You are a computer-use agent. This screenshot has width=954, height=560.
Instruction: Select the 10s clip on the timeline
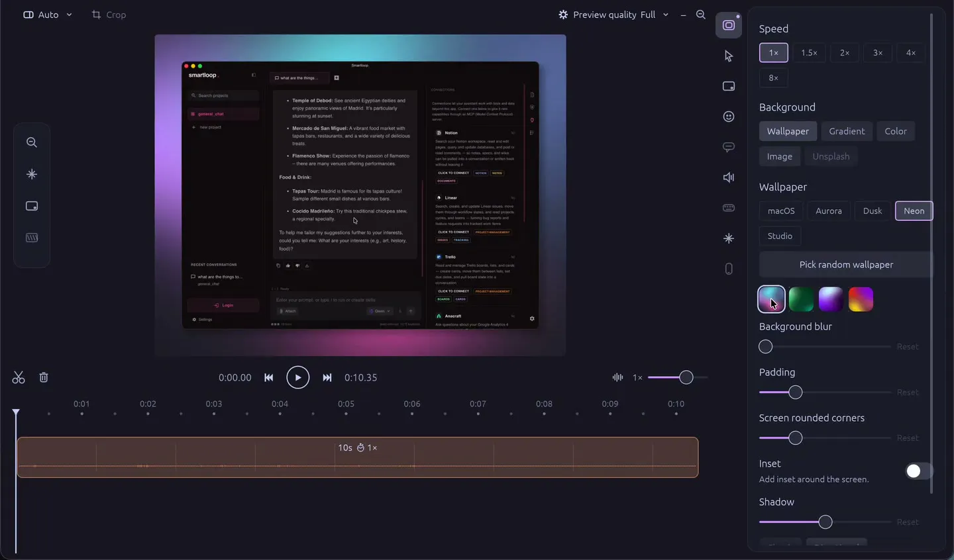click(x=358, y=457)
